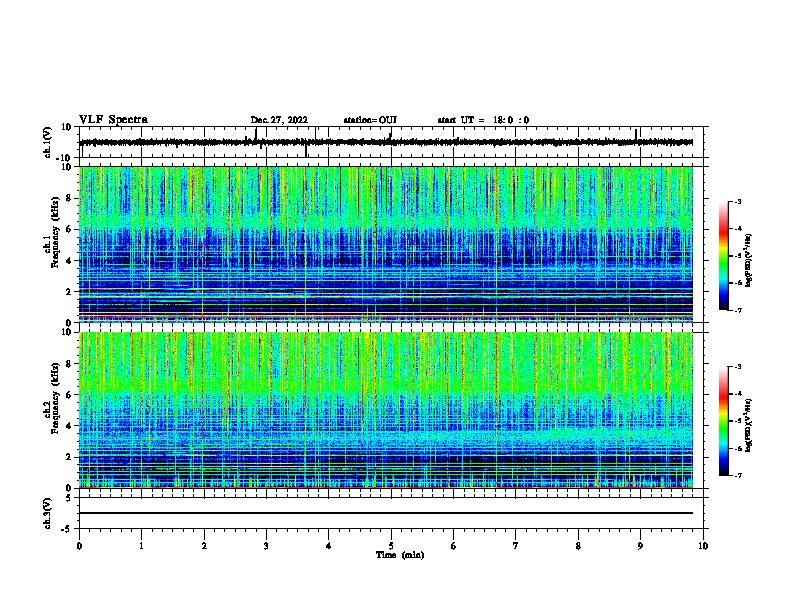Click time axis tick label "0"
Viewport: 792px width, 612px height.
(79, 546)
